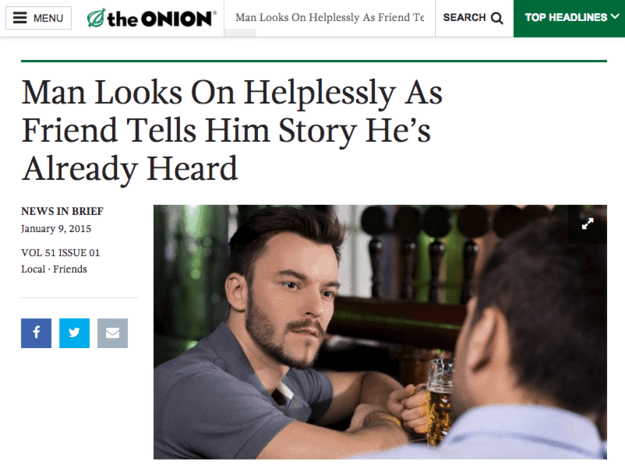The height and width of the screenshot is (475, 625).
Task: Expand the Top Headlines chevron
Action: point(615,16)
